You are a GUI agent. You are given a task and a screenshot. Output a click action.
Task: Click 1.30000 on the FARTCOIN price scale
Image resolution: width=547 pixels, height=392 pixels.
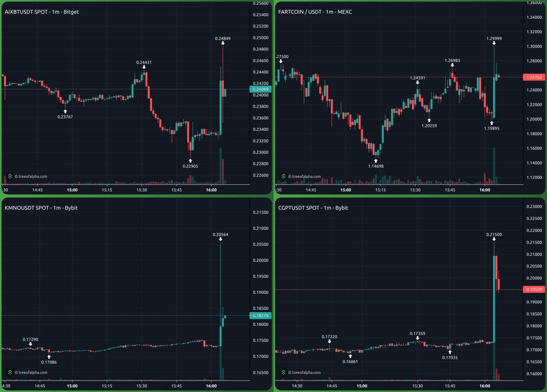pos(535,46)
